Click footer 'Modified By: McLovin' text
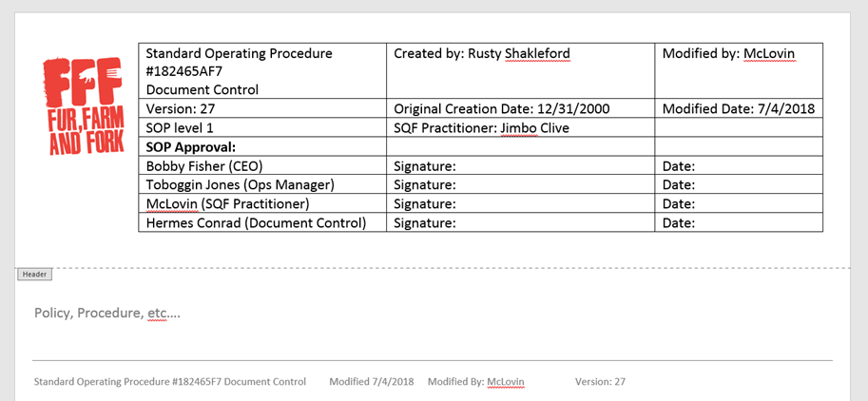 476,382
